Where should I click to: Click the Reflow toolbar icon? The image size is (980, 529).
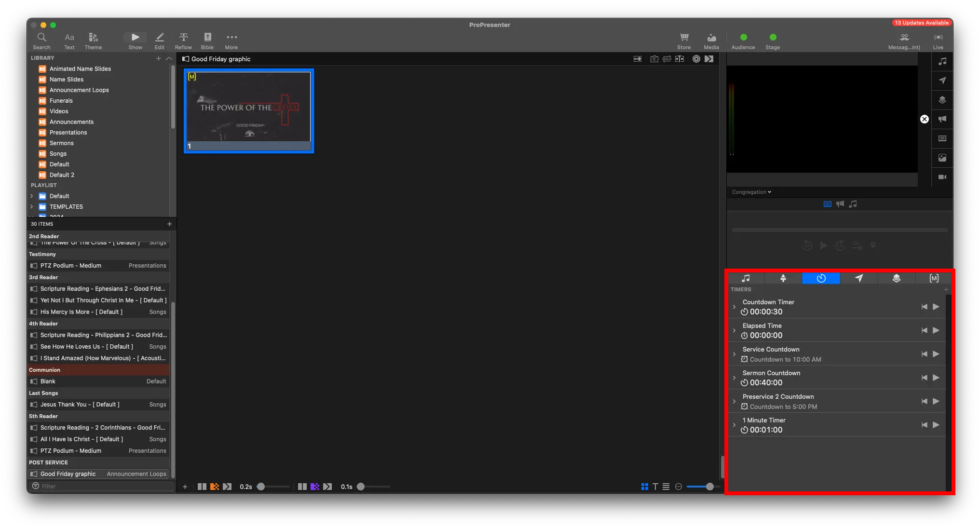coord(183,38)
